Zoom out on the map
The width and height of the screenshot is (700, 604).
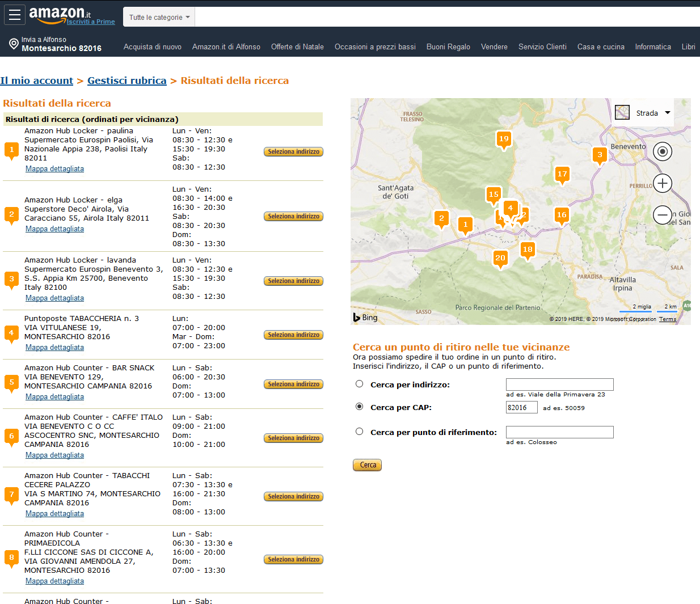(662, 215)
